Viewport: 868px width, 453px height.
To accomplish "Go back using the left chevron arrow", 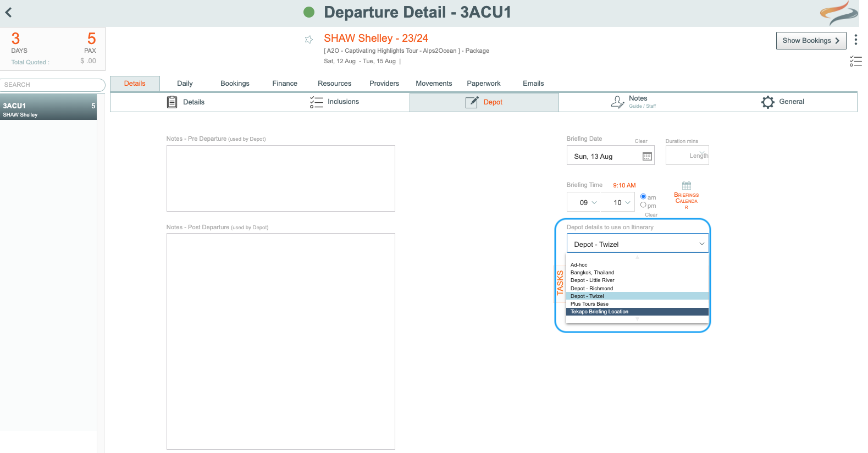I will coord(8,12).
